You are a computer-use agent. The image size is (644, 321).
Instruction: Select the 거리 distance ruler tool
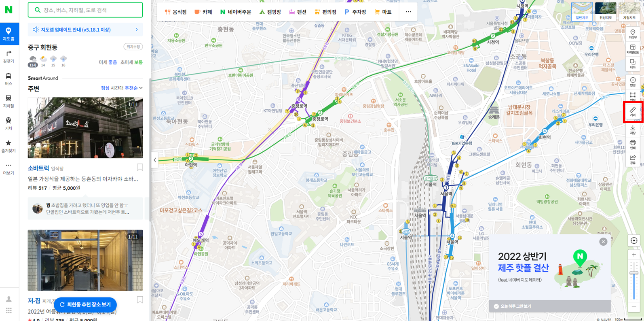pyautogui.click(x=633, y=112)
